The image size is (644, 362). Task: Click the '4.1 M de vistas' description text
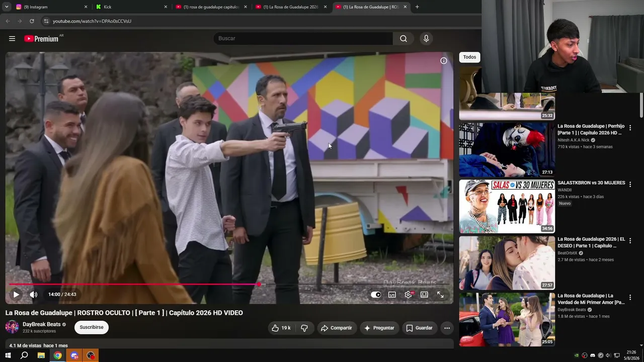25,346
